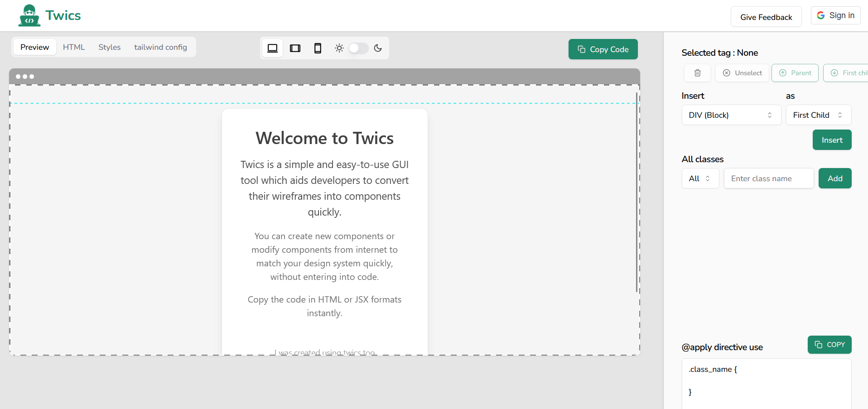
Task: Open the DIV (Block) insert dropdown
Action: [x=731, y=115]
